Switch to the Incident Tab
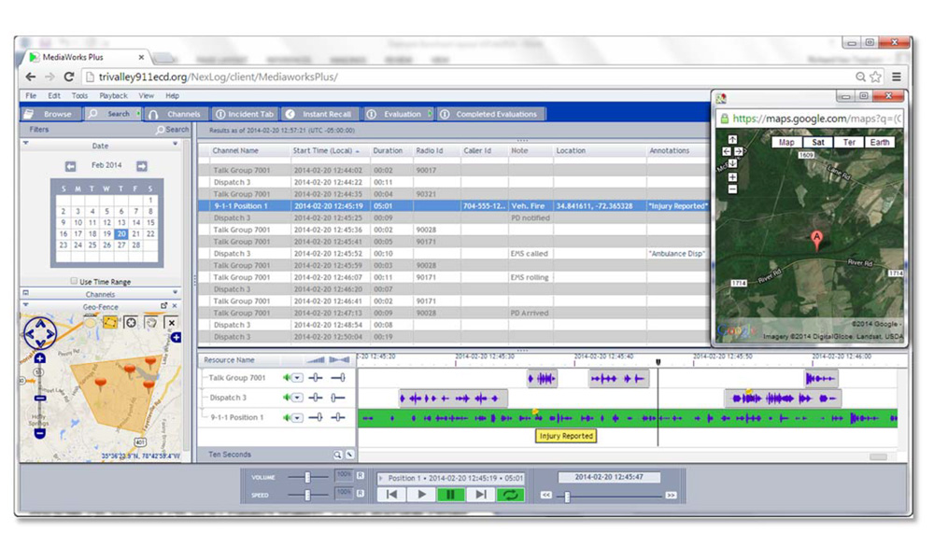The width and height of the screenshot is (934, 560). (x=243, y=114)
